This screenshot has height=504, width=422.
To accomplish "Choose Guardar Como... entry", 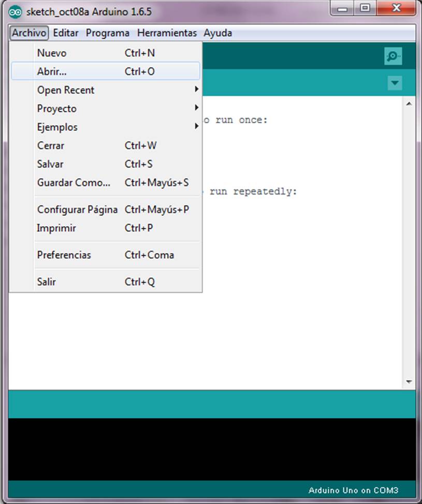I will [x=106, y=183].
